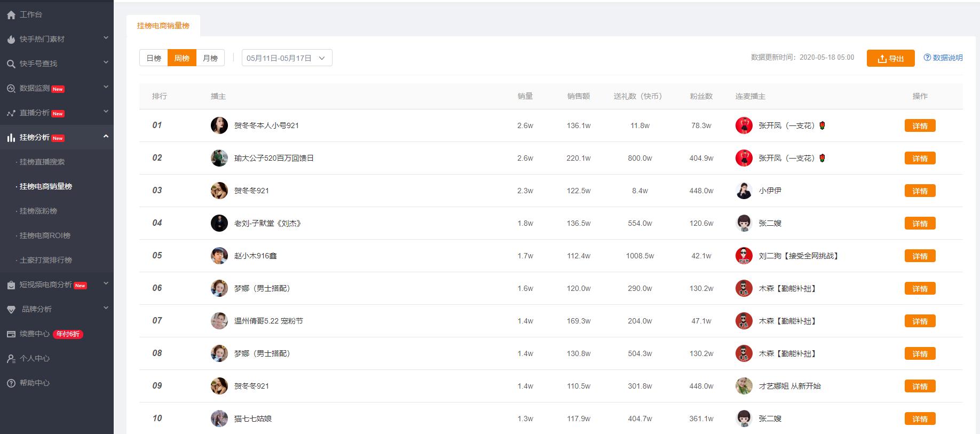The height and width of the screenshot is (434, 980).
Task: Select the 周榜 ranking option
Action: coord(182,58)
